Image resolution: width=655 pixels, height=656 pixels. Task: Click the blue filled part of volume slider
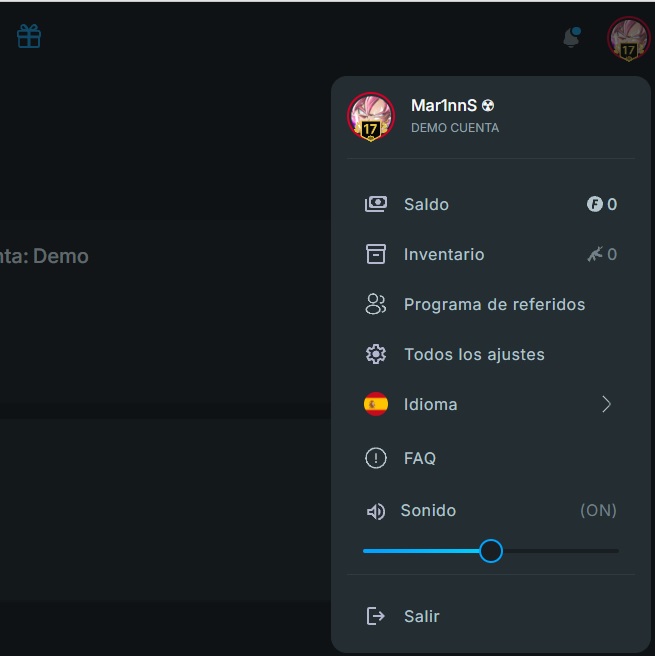[x=421, y=551]
